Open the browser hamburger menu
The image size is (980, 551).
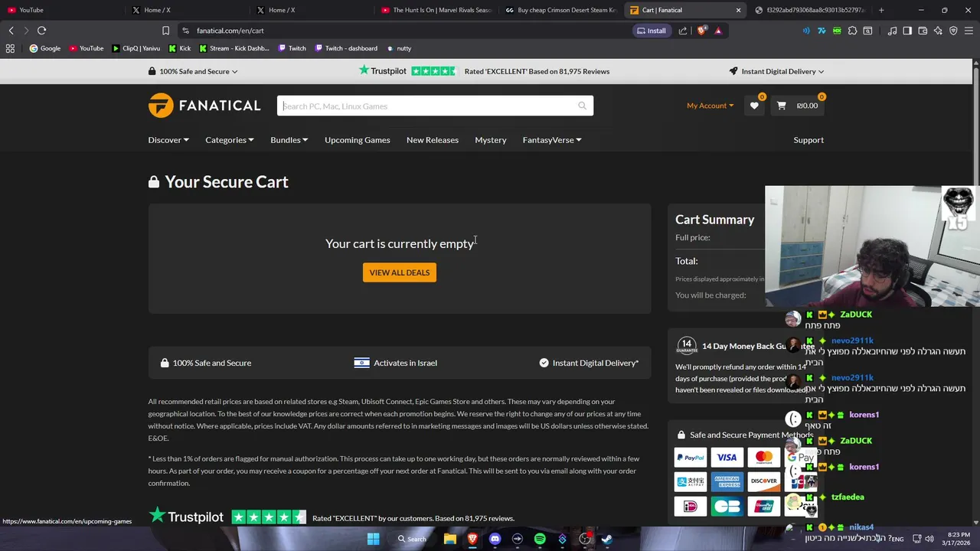969,31
